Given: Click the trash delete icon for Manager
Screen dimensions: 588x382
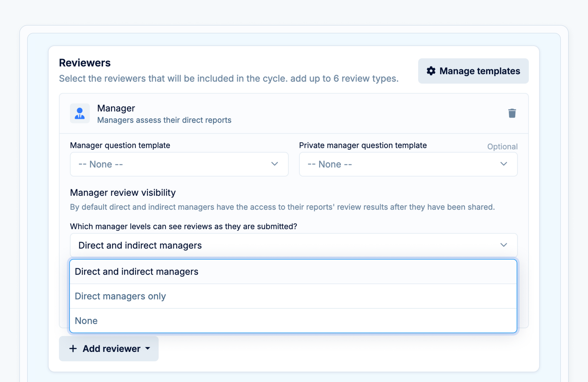Looking at the screenshot, I should (x=512, y=113).
